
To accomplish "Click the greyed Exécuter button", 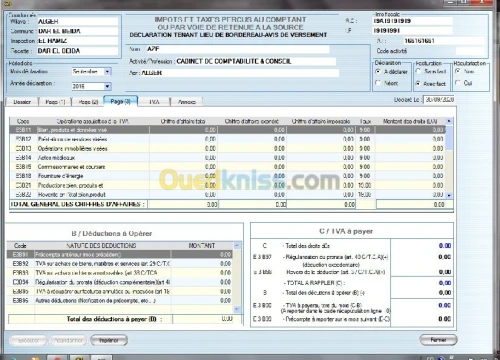I will (x=29, y=340).
